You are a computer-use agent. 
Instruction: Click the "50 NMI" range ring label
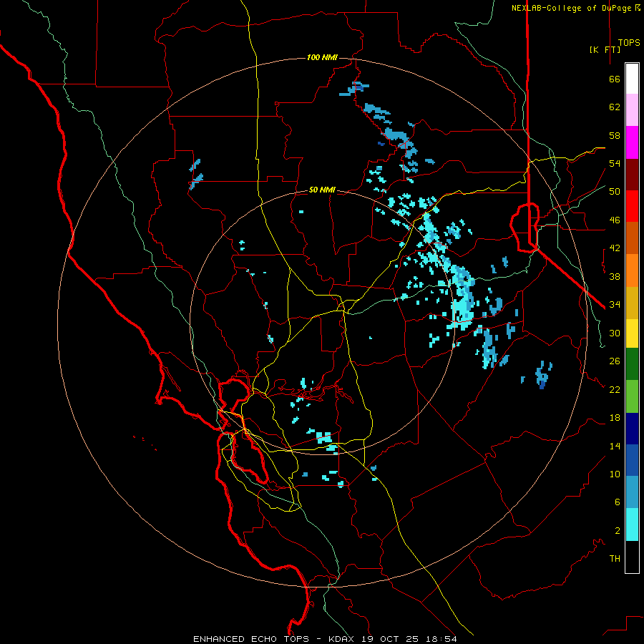point(322,190)
